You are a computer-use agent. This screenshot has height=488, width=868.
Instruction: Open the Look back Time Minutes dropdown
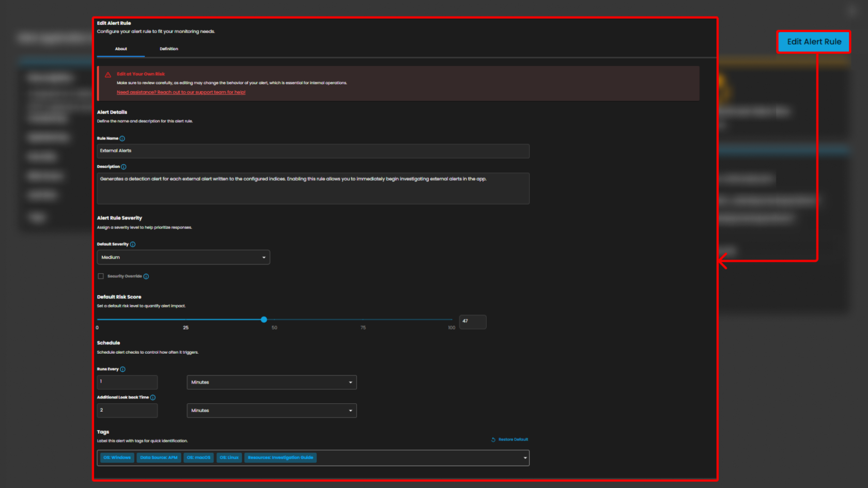click(x=271, y=411)
